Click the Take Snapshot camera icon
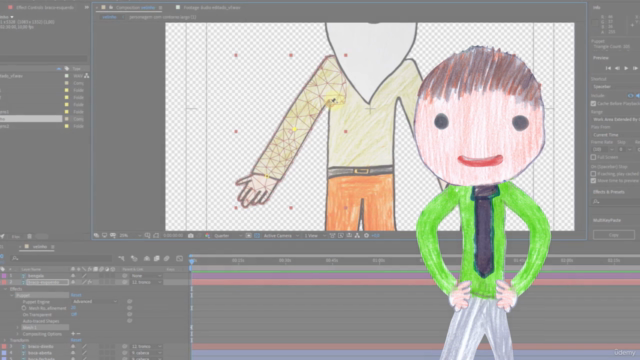 191,236
